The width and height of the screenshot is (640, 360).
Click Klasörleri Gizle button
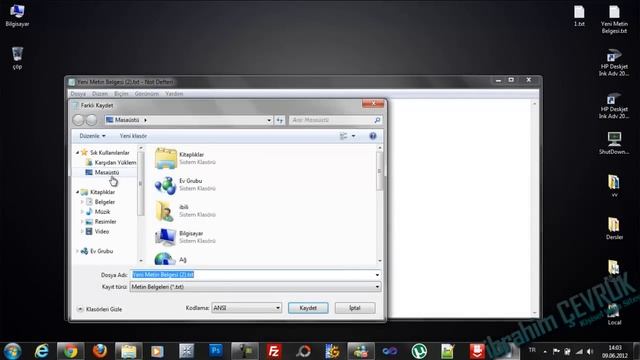pyautogui.click(x=100, y=309)
